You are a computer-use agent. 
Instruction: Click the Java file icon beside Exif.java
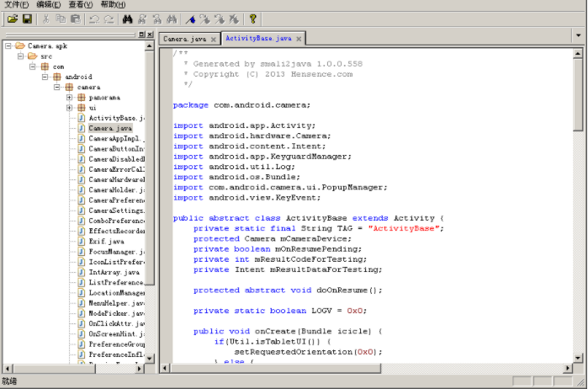pyautogui.click(x=82, y=242)
